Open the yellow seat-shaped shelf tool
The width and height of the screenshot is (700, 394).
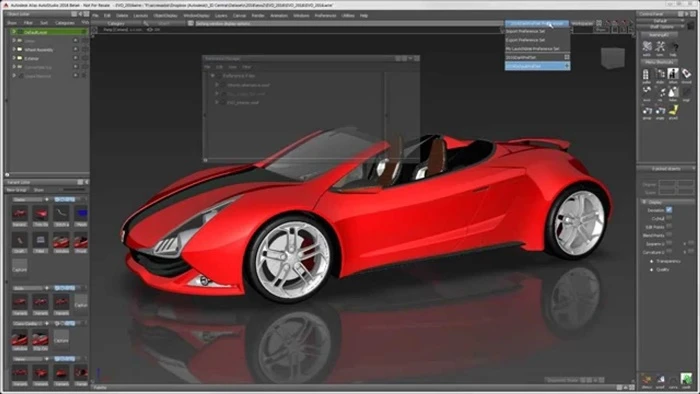pyautogui.click(x=673, y=110)
